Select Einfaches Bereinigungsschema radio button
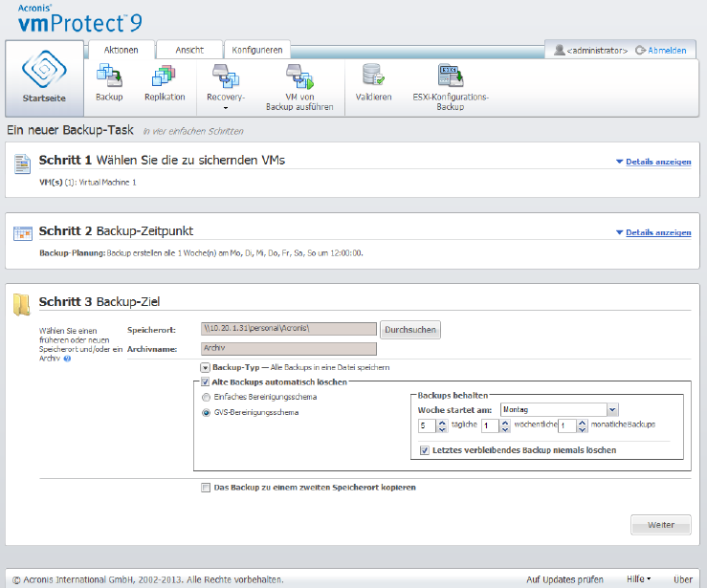Screen dimensions: 707x588 (x=206, y=398)
